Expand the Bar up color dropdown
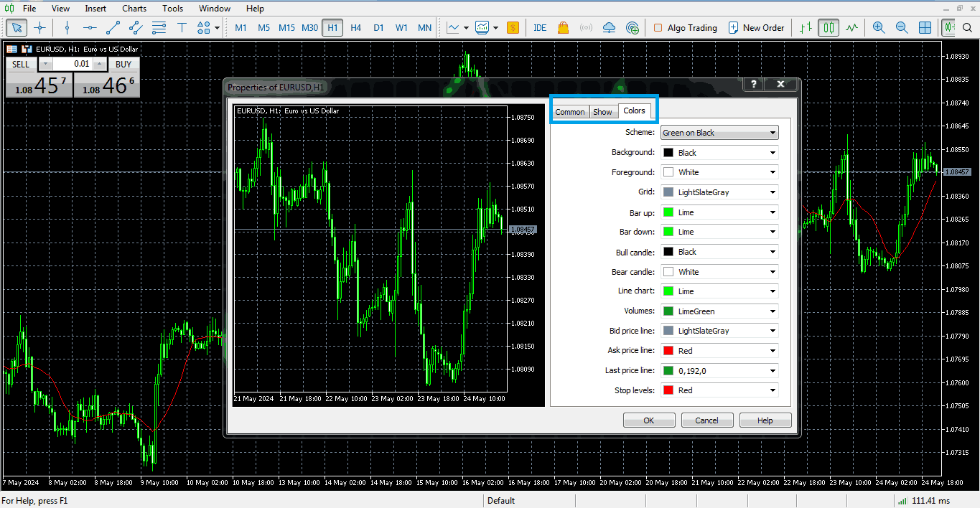The height and width of the screenshot is (508, 980). [x=719, y=212]
